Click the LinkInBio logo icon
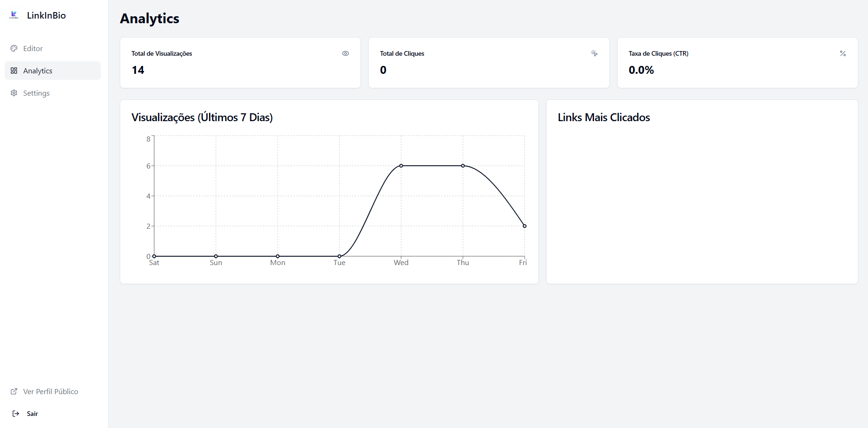The image size is (868, 428). pyautogui.click(x=14, y=15)
